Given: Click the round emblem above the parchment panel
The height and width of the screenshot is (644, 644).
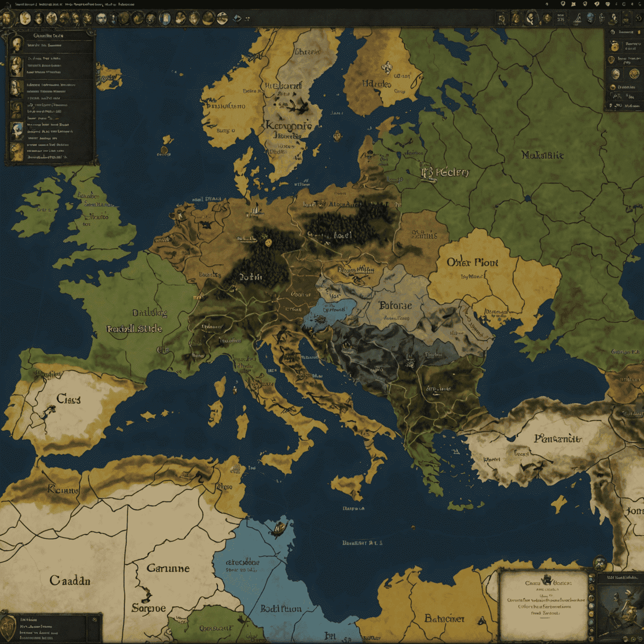Looking at the screenshot, I should 600,563.
